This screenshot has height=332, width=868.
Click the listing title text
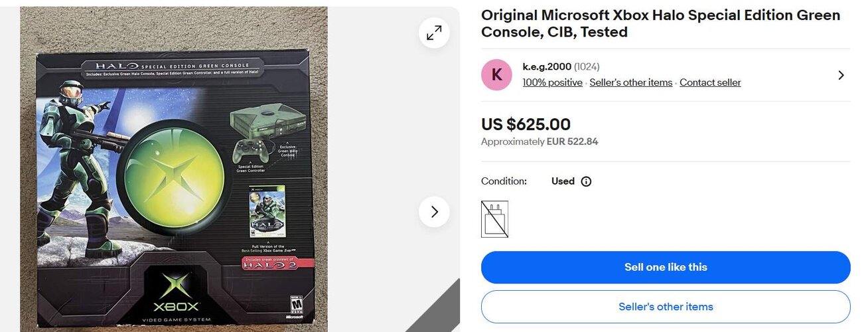[660, 23]
